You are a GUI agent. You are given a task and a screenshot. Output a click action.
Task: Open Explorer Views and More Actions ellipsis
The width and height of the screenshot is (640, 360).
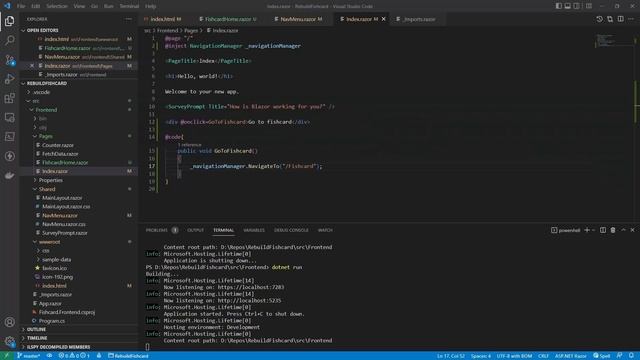(129, 19)
